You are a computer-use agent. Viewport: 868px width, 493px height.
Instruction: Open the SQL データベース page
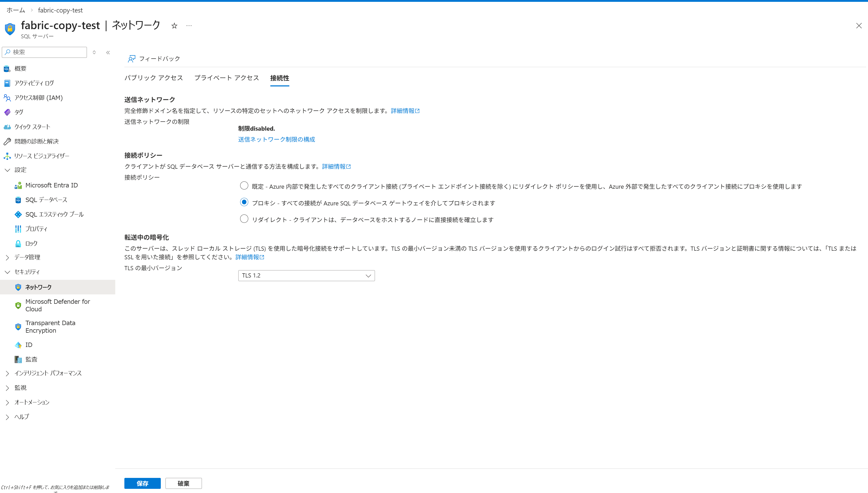pos(46,200)
